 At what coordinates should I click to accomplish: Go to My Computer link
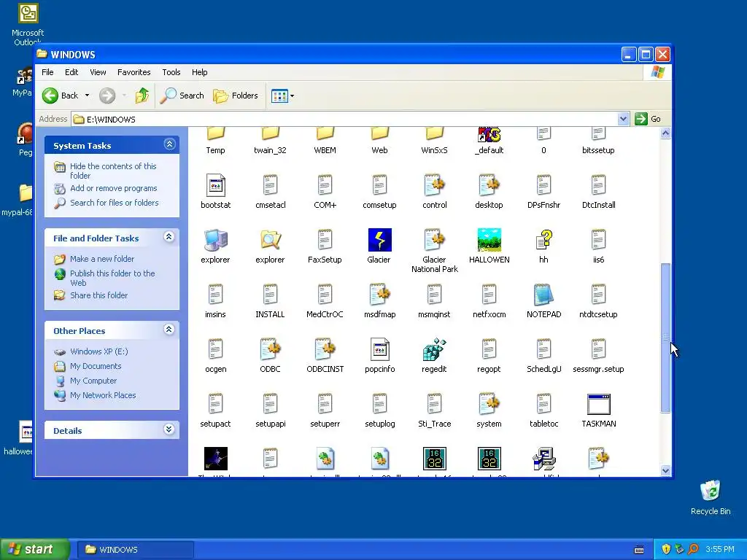coord(93,381)
